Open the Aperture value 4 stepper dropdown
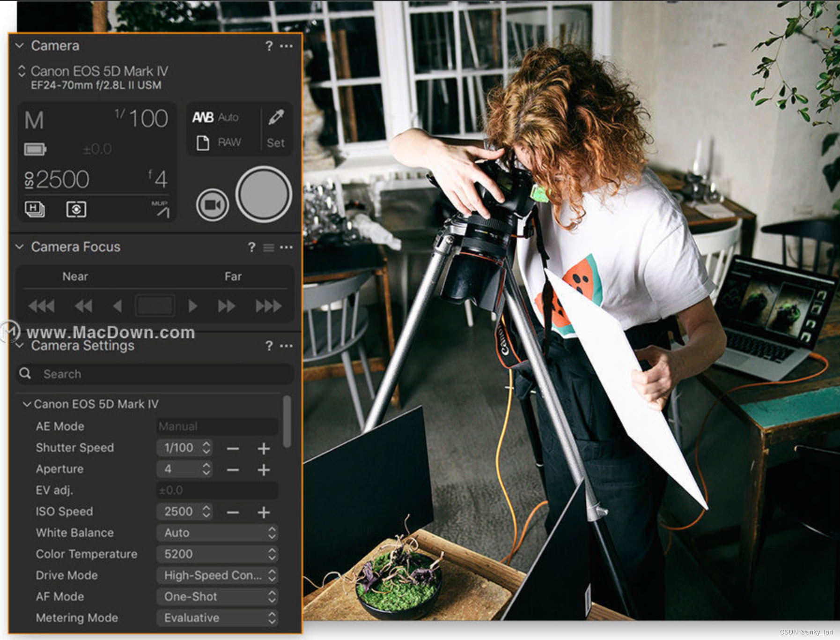 point(184,469)
